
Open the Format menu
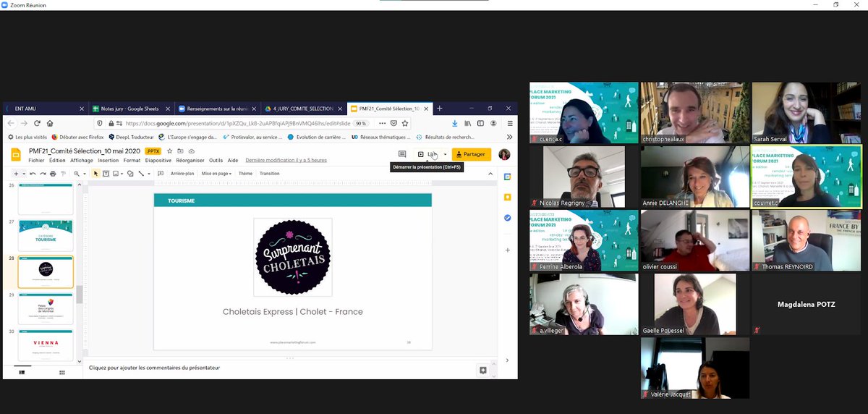132,161
